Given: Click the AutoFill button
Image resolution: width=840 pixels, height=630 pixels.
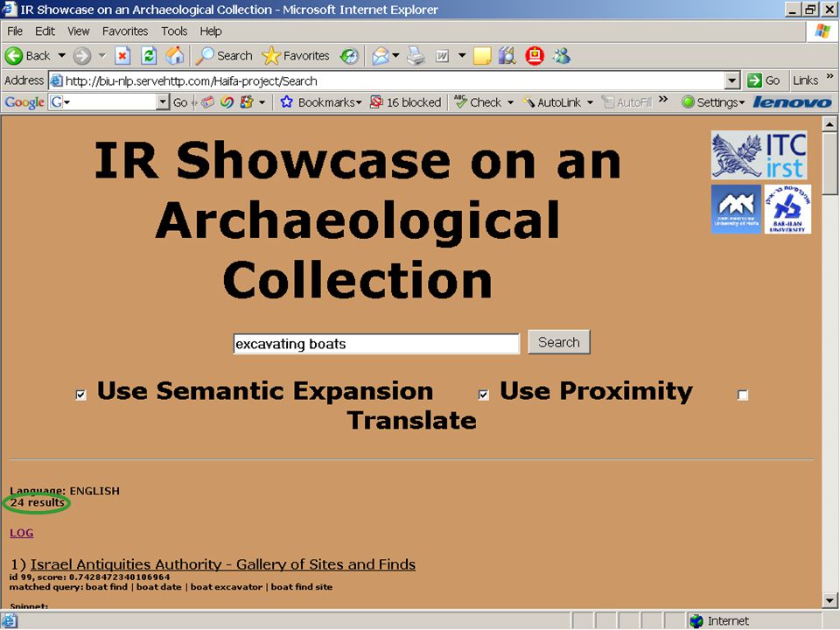Looking at the screenshot, I should [626, 102].
